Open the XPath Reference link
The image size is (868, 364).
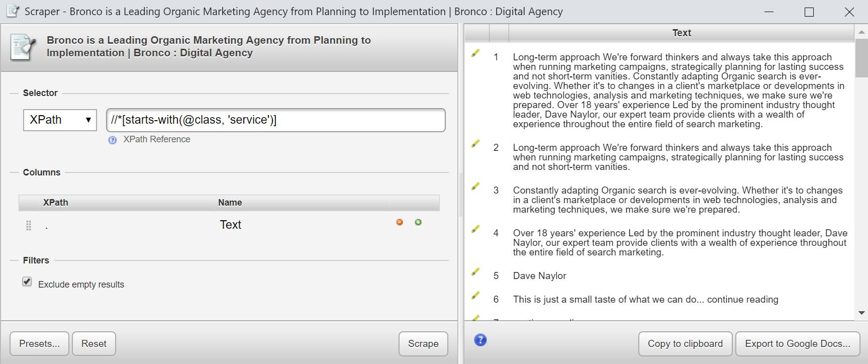(157, 139)
